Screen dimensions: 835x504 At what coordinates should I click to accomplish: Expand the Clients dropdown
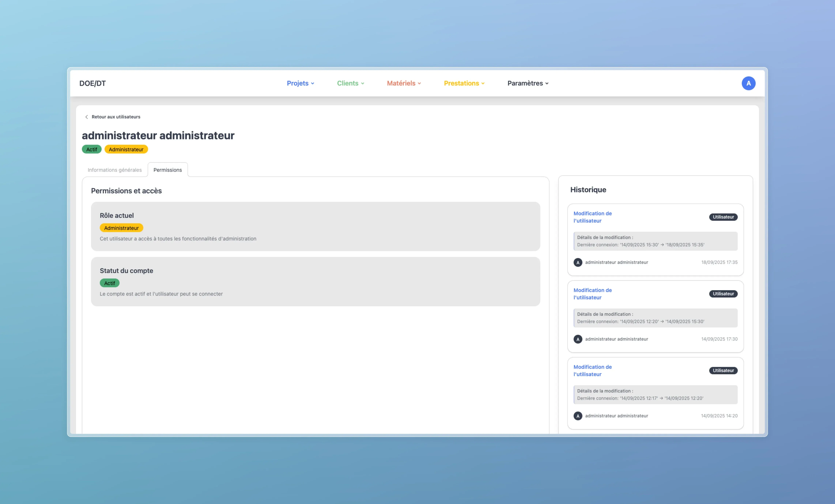[350, 83]
